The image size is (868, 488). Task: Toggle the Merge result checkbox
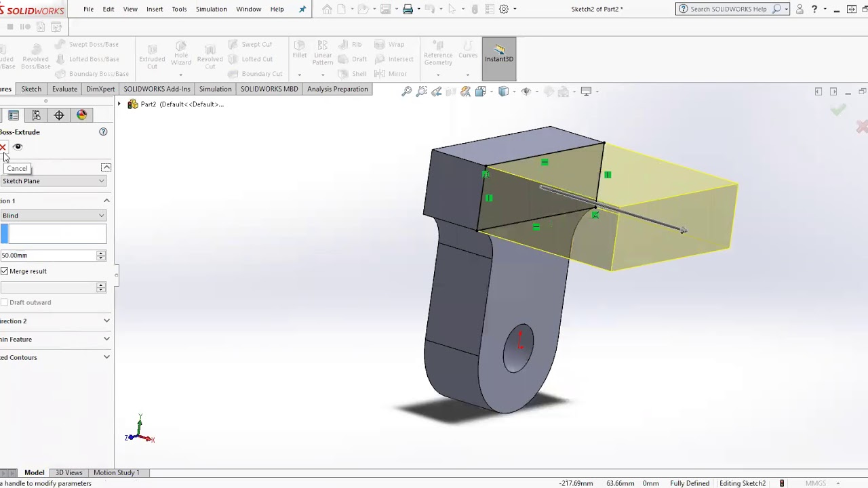[5, 271]
